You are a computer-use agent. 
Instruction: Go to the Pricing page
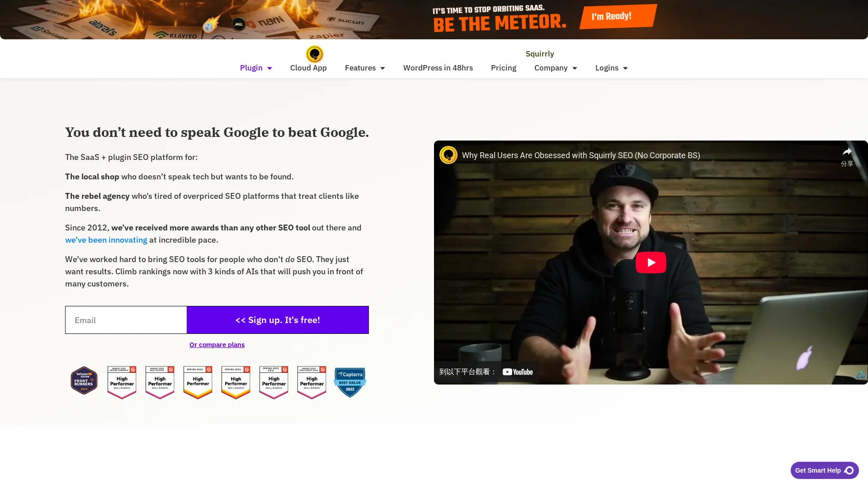coord(504,68)
